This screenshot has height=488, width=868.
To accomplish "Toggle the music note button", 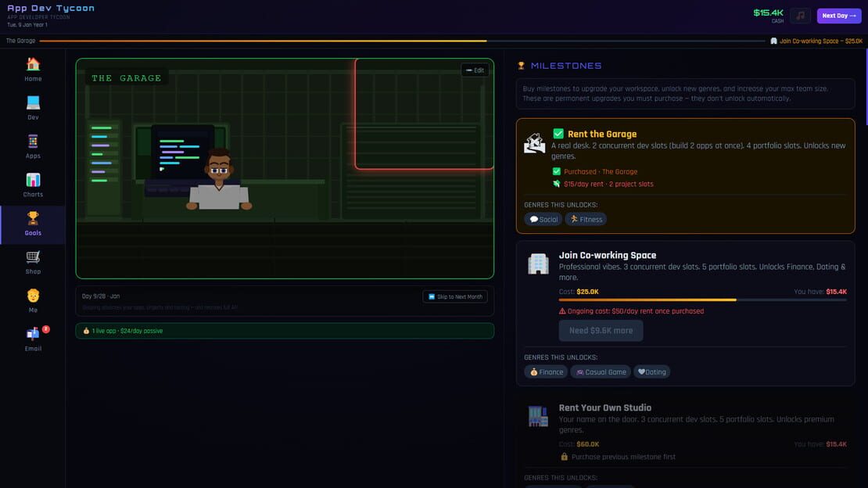I will [x=800, y=16].
